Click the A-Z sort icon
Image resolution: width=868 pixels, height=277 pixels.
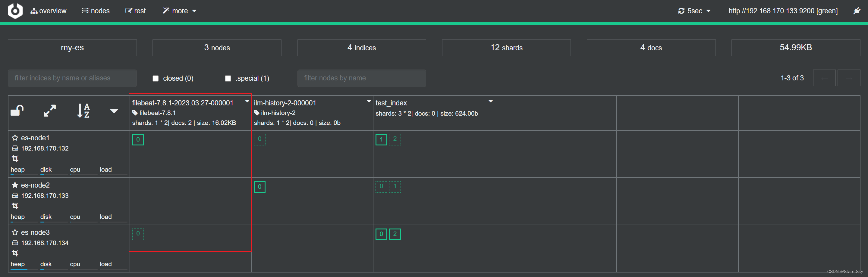click(83, 110)
